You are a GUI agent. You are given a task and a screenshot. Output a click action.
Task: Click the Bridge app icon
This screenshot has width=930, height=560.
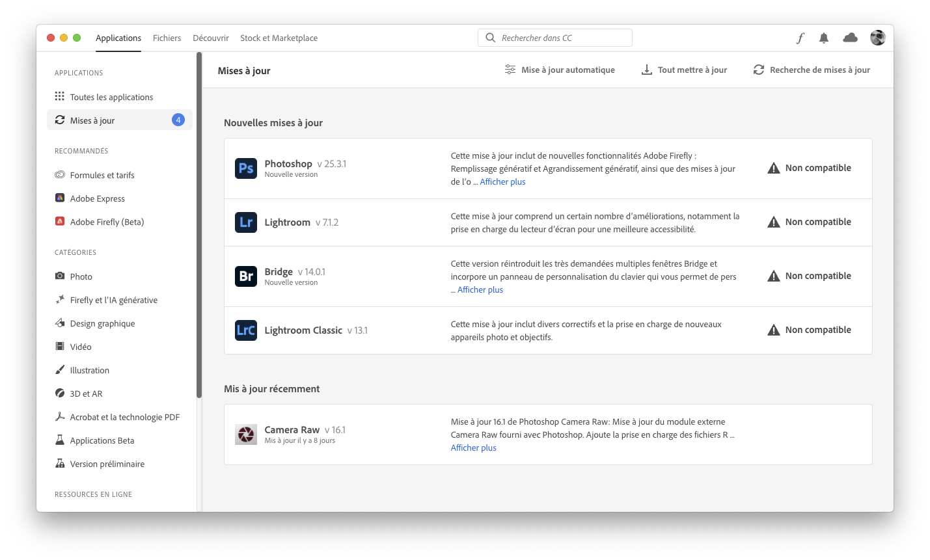click(x=246, y=276)
